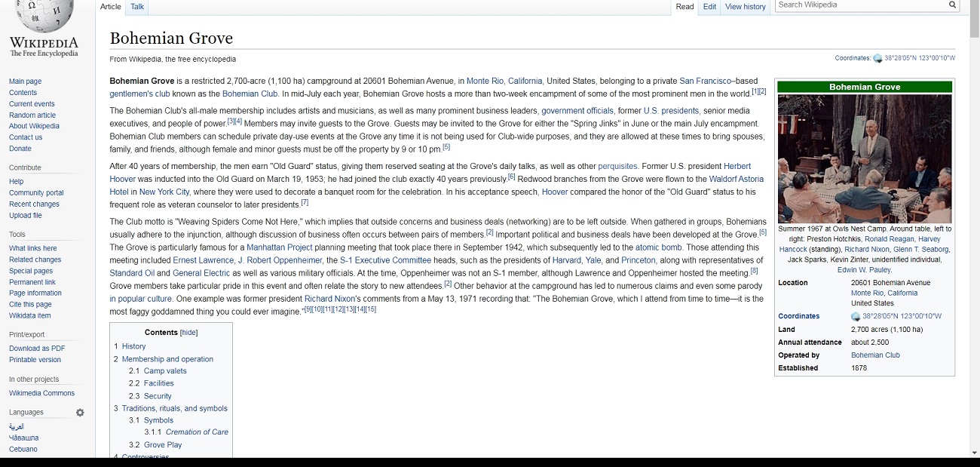This screenshot has height=467, width=980.
Task: Click the Wikimedia Commons sidebar link
Action: (41, 393)
